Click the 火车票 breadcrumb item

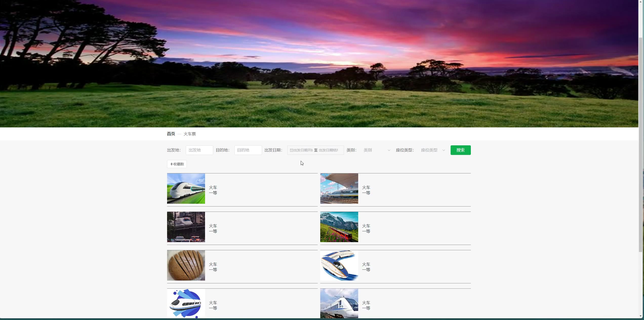190,134
